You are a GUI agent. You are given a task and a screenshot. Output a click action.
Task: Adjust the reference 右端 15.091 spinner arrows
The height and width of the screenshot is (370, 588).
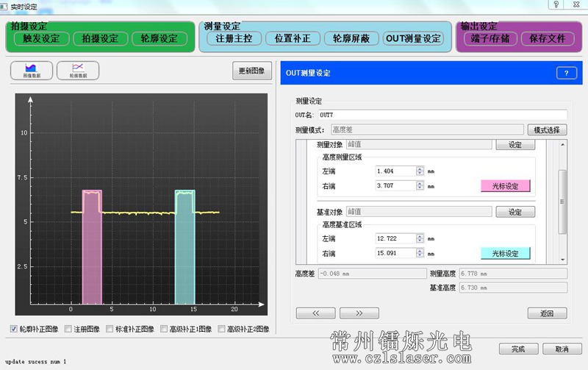(420, 254)
